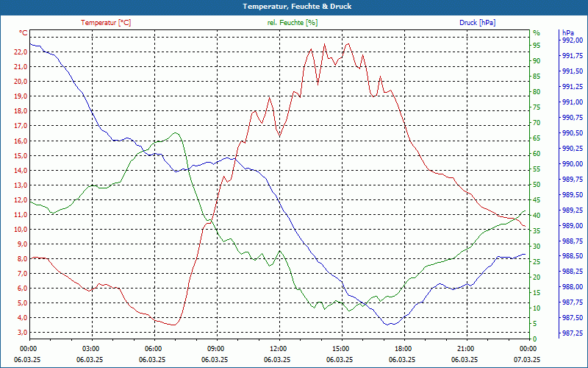Click the '5' humidity axis value
This screenshot has width=588, height=368.
[535, 324]
